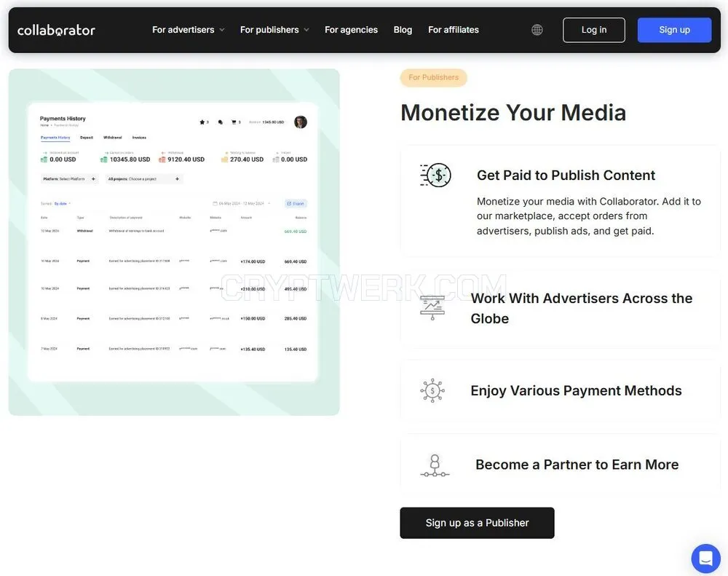Click the 270.40 USD value
This screenshot has height=576, width=728.
coord(247,159)
